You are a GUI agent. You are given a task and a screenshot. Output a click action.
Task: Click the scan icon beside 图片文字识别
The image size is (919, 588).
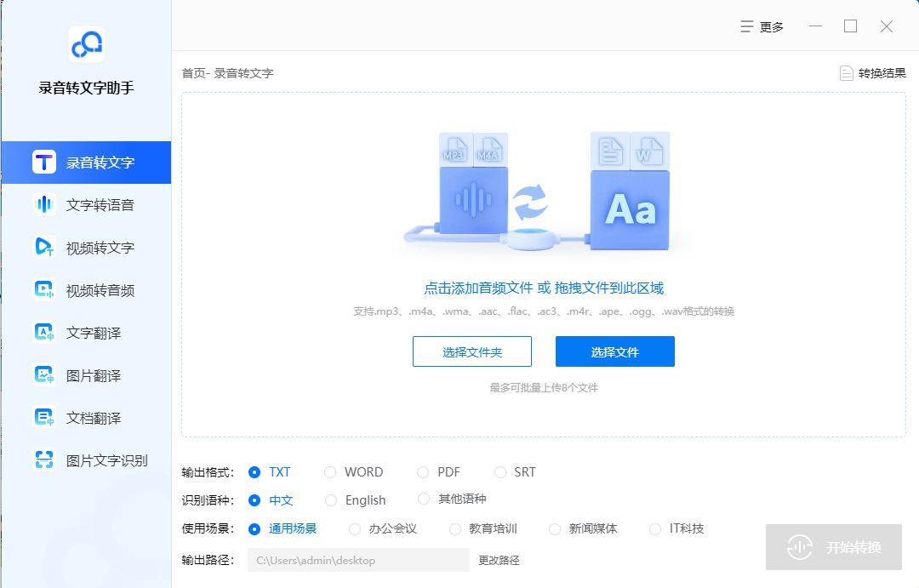tap(44, 460)
